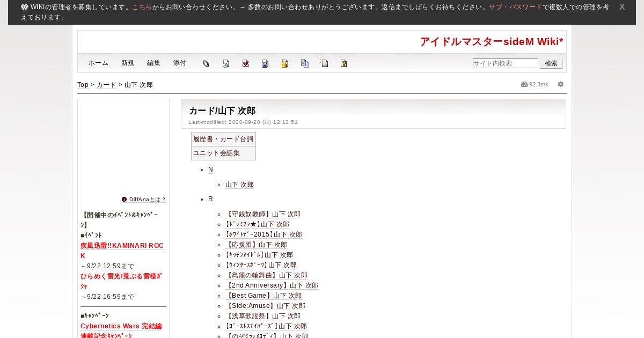Viewport: 644px width, 338px height.
Task: Open the ホーム menu item
Action: [x=99, y=63]
